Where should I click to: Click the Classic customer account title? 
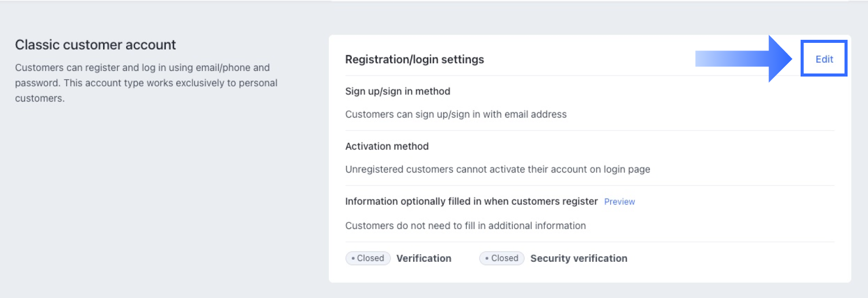coord(95,45)
